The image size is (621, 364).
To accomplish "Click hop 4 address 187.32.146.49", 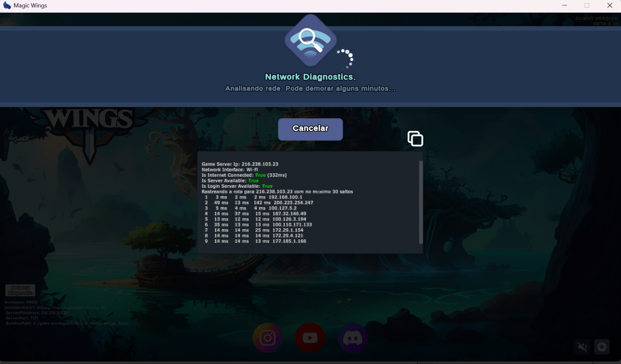I will click(289, 214).
